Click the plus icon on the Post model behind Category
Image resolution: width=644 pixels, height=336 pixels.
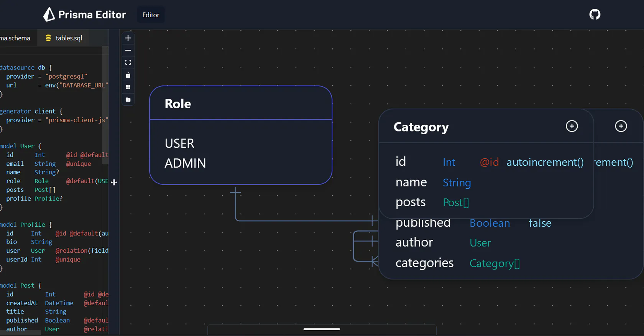(621, 126)
